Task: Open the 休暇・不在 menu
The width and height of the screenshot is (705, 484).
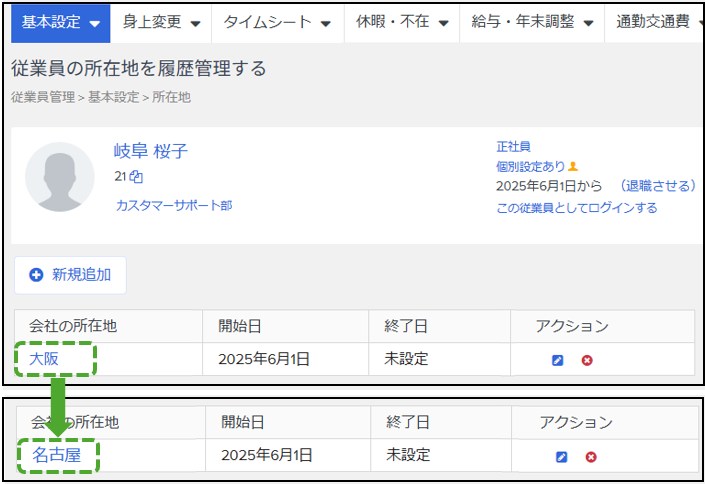Action: [402, 22]
